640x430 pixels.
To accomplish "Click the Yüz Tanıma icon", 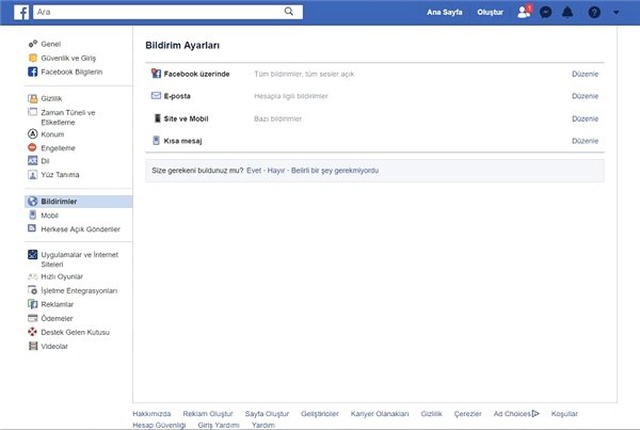I will pos(32,175).
